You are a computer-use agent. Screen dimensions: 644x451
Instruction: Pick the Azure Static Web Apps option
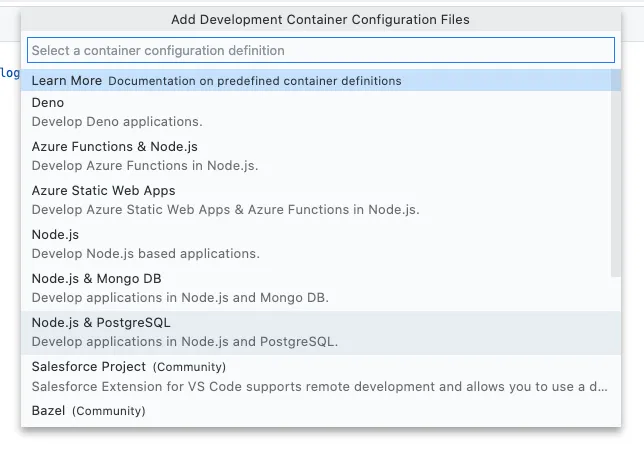[103, 191]
